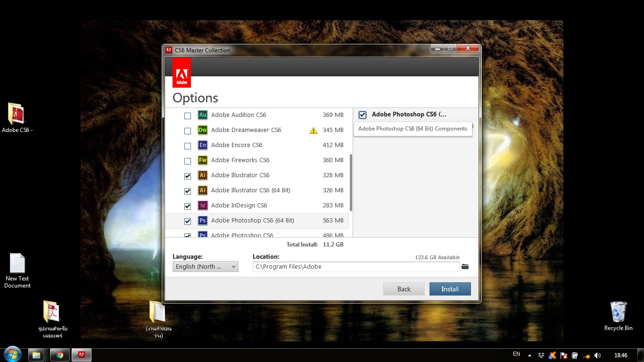Image resolution: width=644 pixels, height=362 pixels.
Task: Select the desktop folder labeled (งานทำตอนว่าง)
Action: pos(158,319)
